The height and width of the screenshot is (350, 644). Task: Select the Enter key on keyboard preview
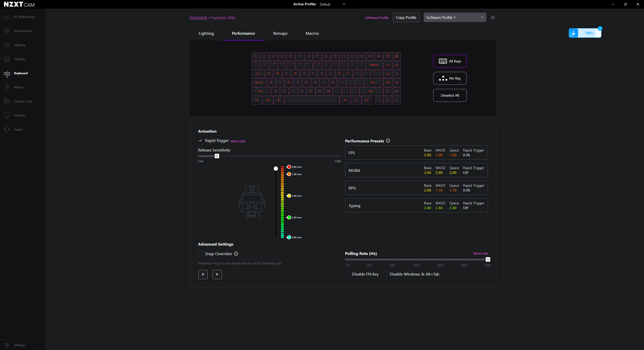tap(373, 83)
